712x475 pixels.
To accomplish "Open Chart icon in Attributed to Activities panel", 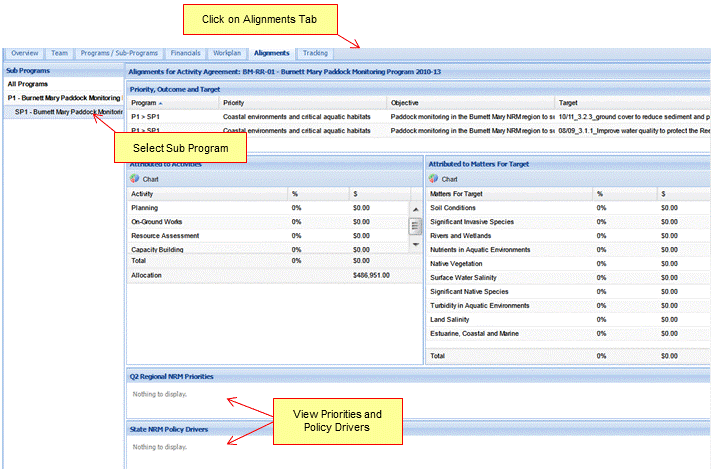I will click(x=134, y=179).
